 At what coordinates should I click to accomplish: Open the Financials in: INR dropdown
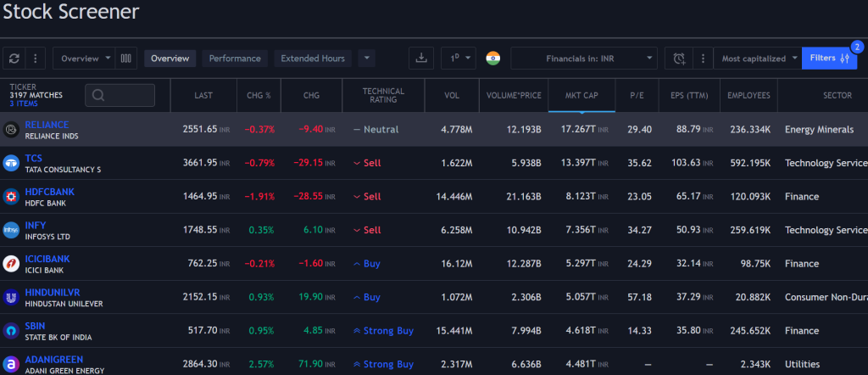click(584, 59)
